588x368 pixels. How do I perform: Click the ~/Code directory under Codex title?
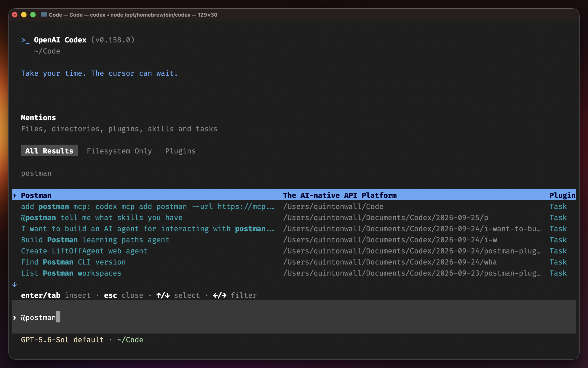click(x=47, y=51)
